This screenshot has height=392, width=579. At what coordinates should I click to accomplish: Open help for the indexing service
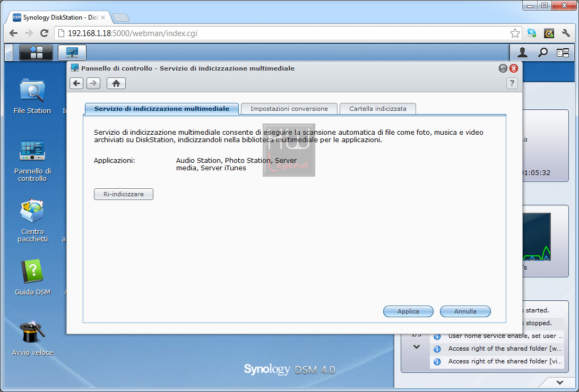pyautogui.click(x=512, y=83)
